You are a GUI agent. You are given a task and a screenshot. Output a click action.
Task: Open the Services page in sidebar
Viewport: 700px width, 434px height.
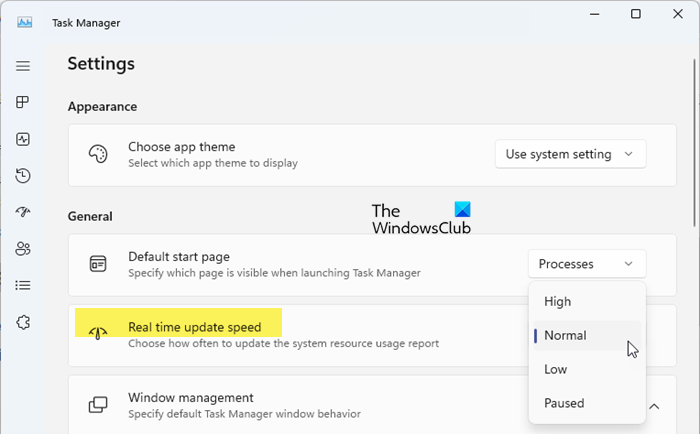[x=23, y=322]
